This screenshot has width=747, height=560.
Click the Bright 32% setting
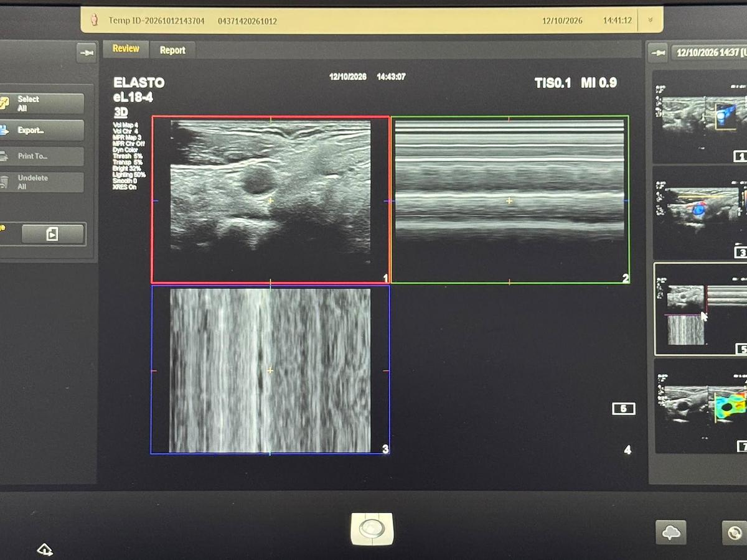coord(127,169)
